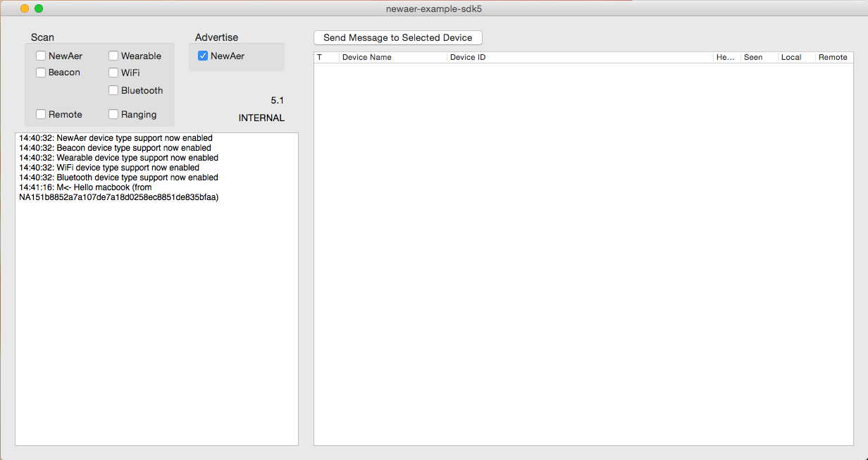Toggle the Ranging checkbox

[x=113, y=114]
